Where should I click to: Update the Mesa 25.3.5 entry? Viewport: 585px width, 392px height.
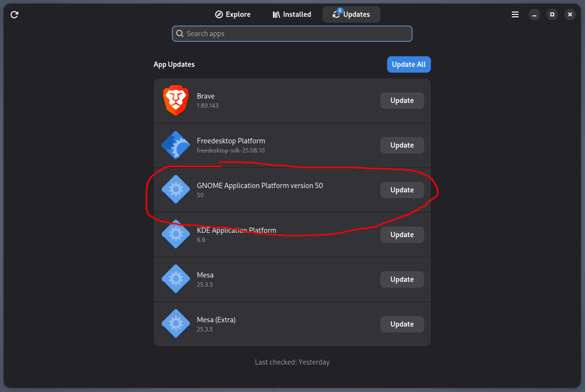[x=402, y=279]
